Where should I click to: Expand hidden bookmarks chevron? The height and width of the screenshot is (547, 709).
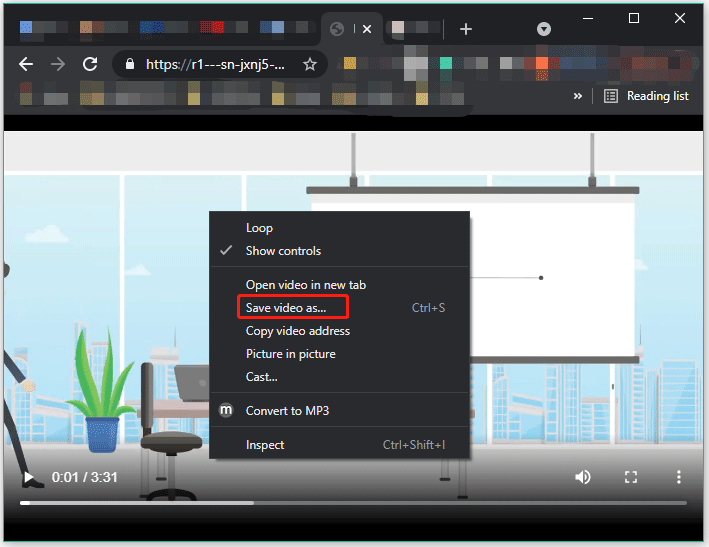click(x=577, y=96)
